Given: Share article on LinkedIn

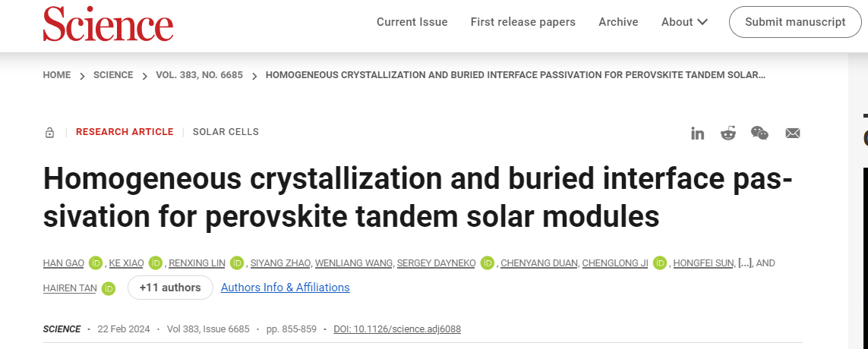Looking at the screenshot, I should tap(697, 134).
